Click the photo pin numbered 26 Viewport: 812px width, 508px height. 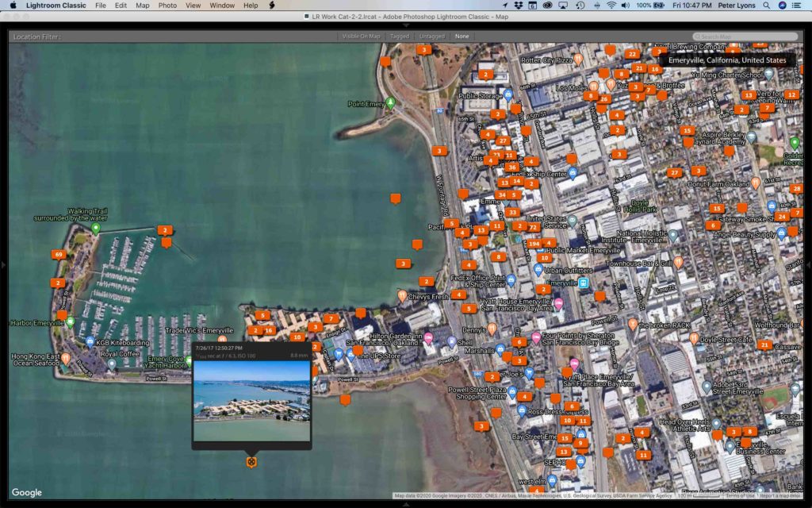(603, 99)
